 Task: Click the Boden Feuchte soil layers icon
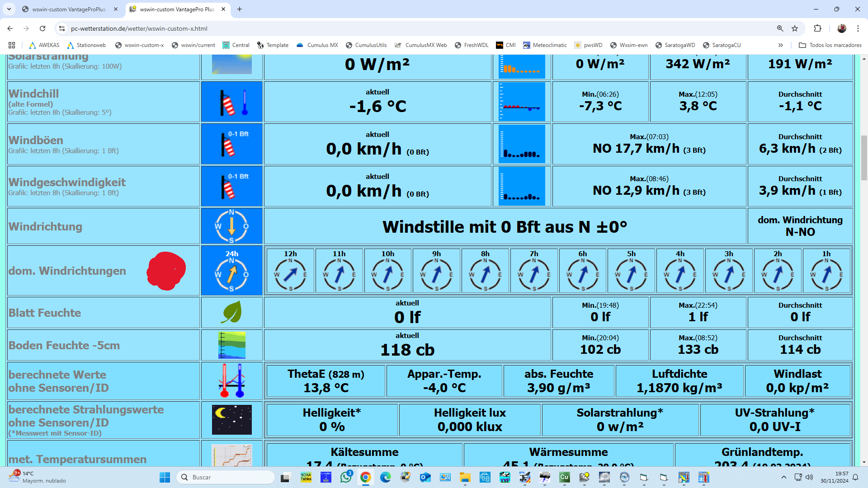click(x=231, y=345)
